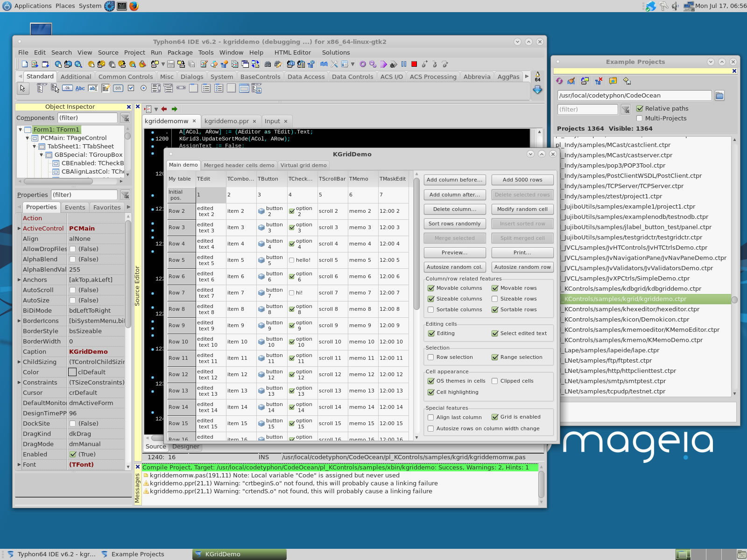This screenshot has width=747, height=560.
Task: Open dropdown arrow beside view forms toolbar icon
Action: click(352, 64)
